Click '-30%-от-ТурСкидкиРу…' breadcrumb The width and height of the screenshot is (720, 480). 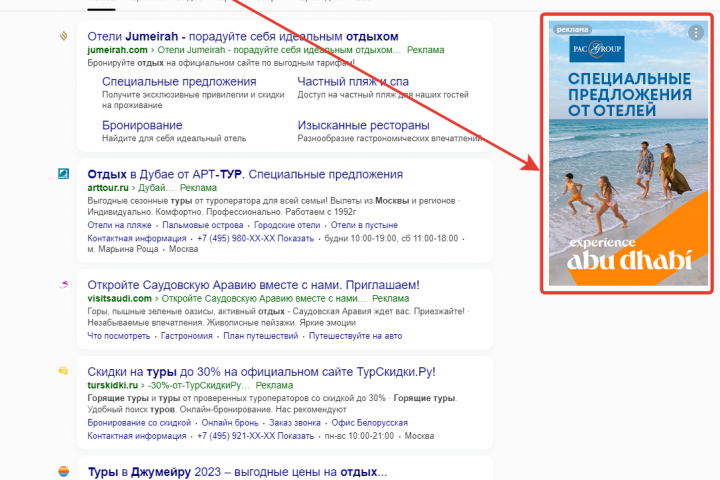pyautogui.click(x=198, y=385)
